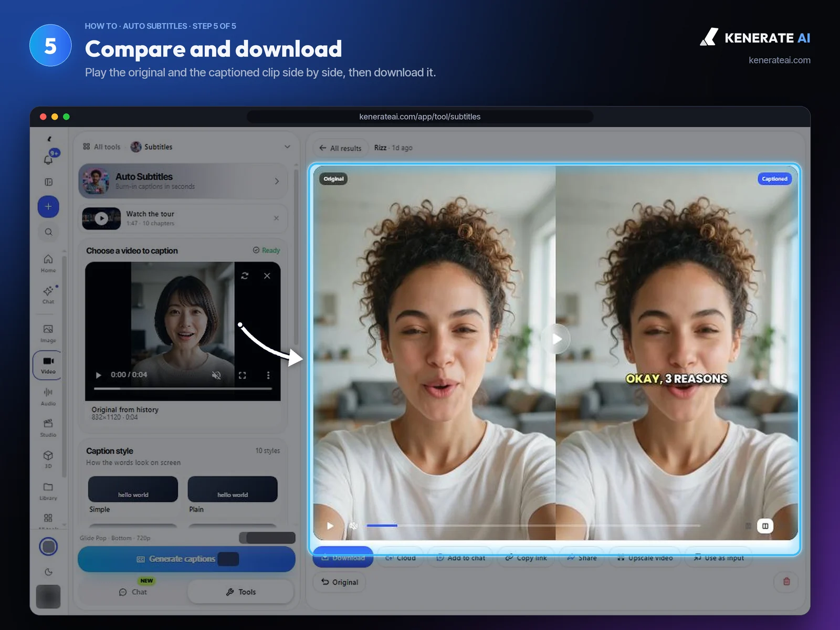The width and height of the screenshot is (840, 630).
Task: Open the notifications bell with 9+ badge
Action: click(48, 159)
